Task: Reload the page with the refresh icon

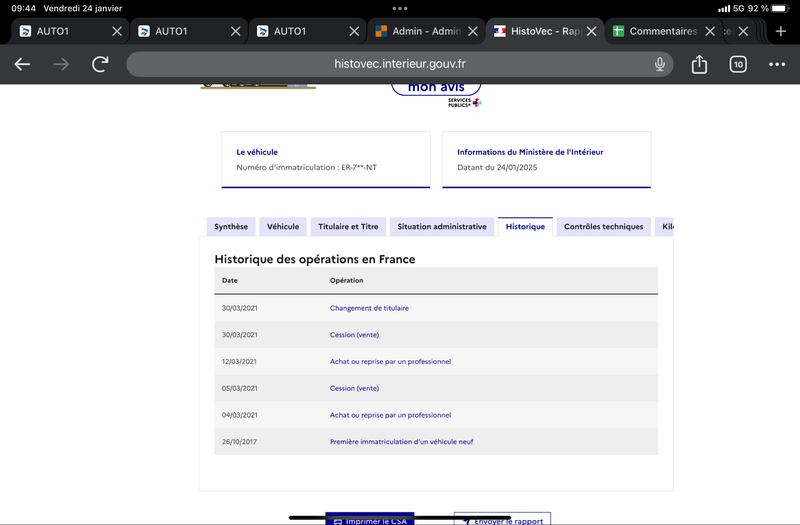Action: click(100, 64)
